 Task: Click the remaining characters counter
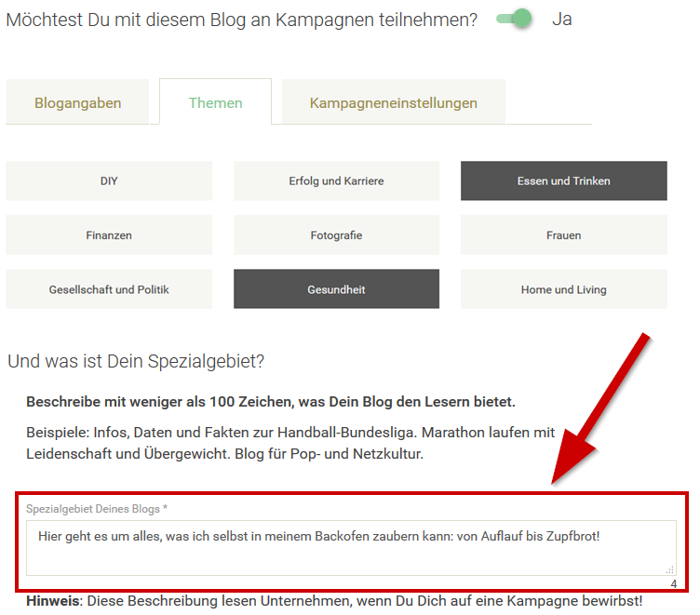click(x=673, y=583)
